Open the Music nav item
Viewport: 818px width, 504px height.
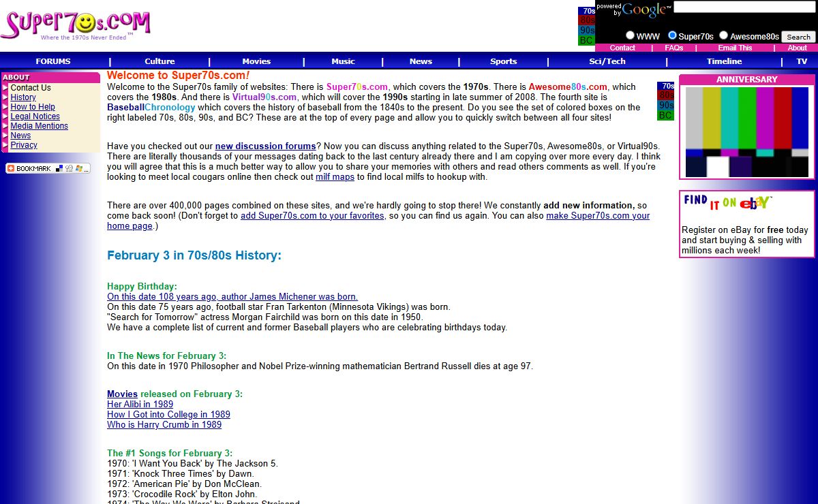[x=343, y=61]
